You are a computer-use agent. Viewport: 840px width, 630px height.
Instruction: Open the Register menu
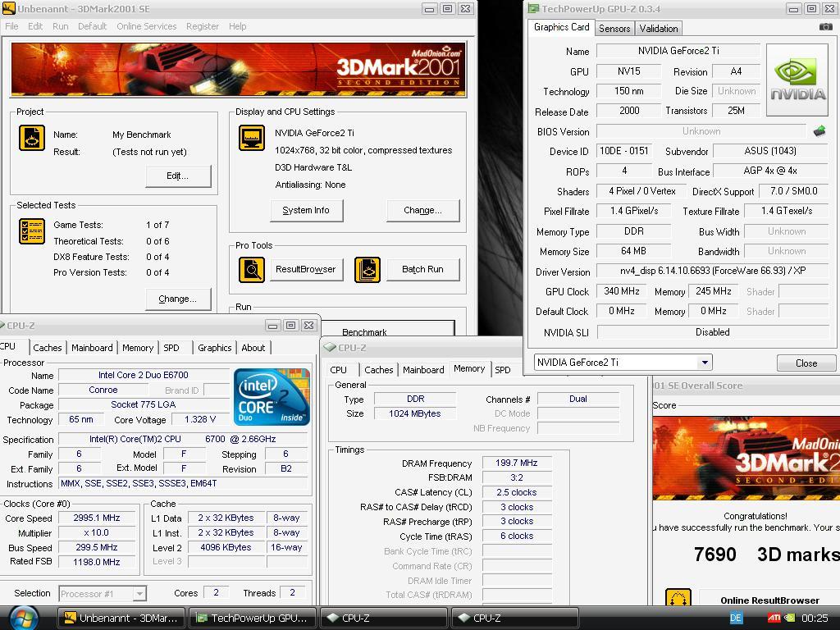point(203,26)
